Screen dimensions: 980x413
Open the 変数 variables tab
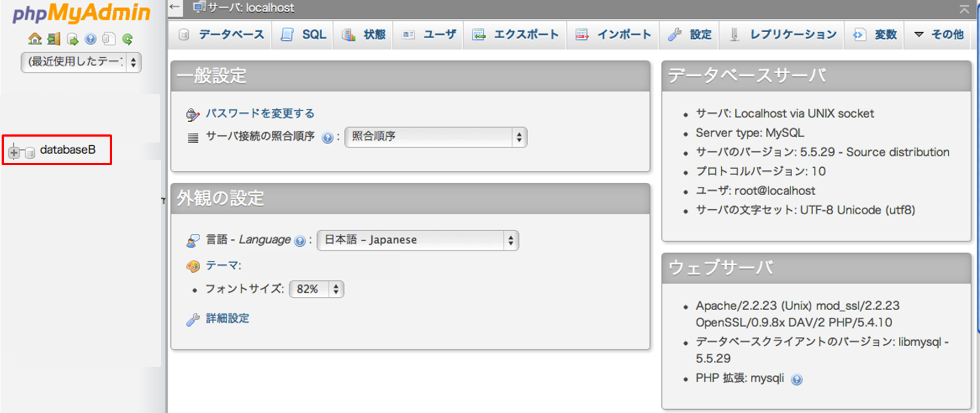pyautogui.click(x=875, y=34)
